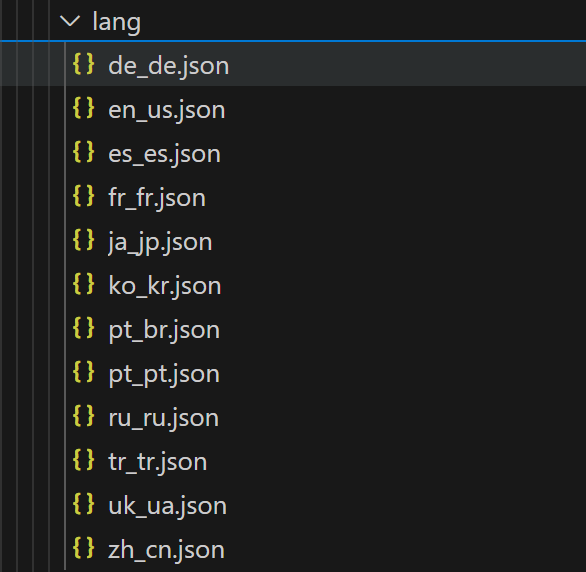The image size is (586, 572).
Task: Click the JSON icon beside pt_br.json
Action: click(x=83, y=328)
